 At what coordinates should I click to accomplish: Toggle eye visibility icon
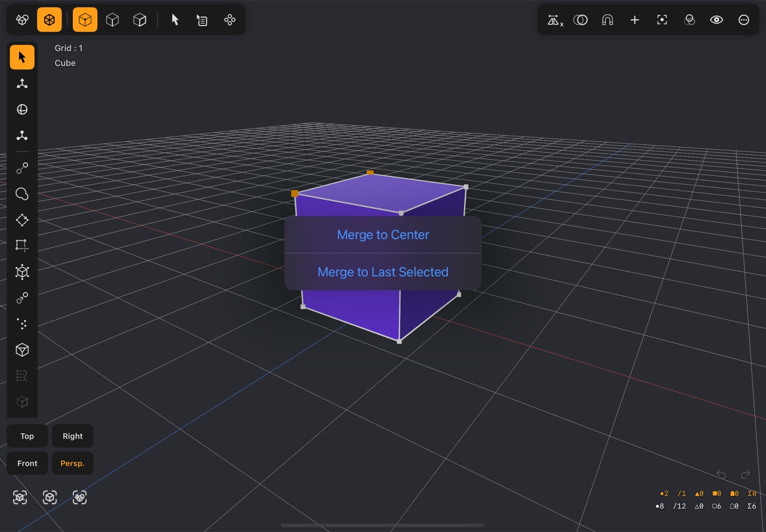click(x=716, y=20)
